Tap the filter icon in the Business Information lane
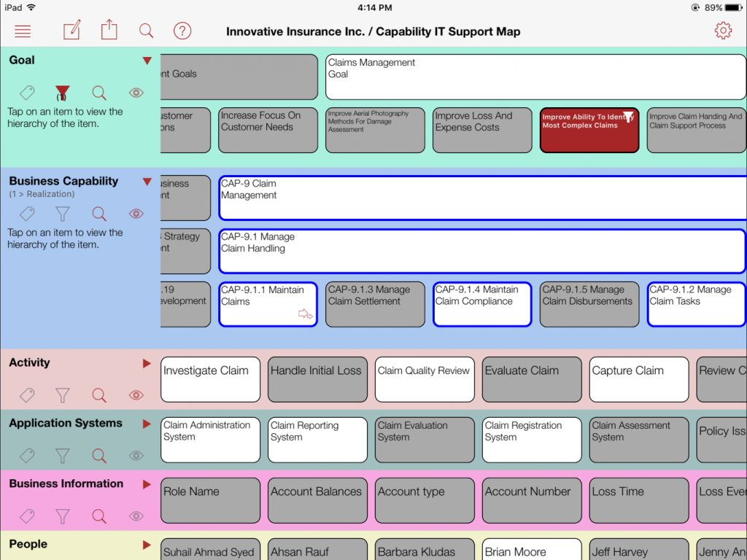The width and height of the screenshot is (747, 560). 63,516
